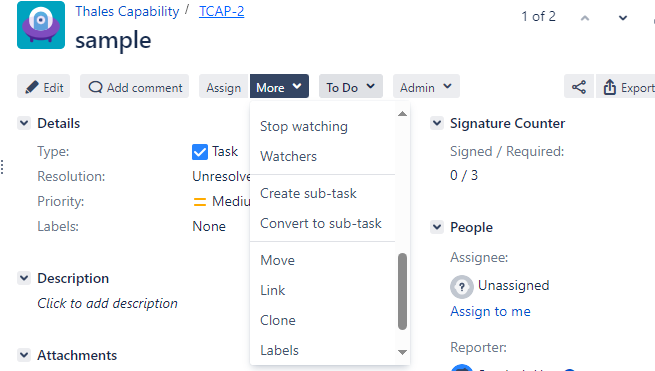Screen dimensions: 655x371
Task: Select Labels in More menu
Action: (322, 350)
